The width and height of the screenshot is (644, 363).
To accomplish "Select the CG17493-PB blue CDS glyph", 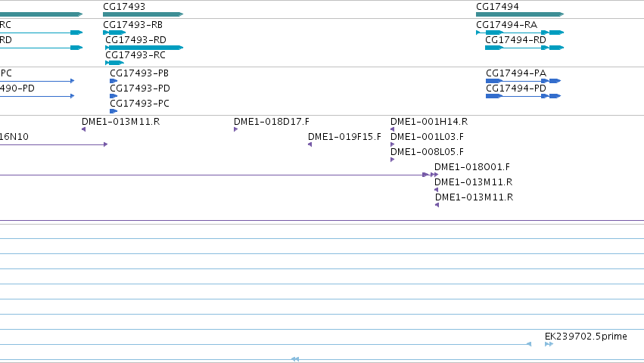I will point(114,81).
